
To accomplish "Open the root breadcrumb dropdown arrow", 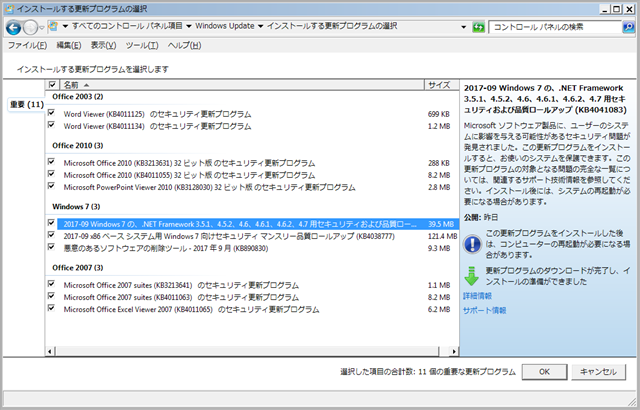I will pyautogui.click(x=65, y=26).
